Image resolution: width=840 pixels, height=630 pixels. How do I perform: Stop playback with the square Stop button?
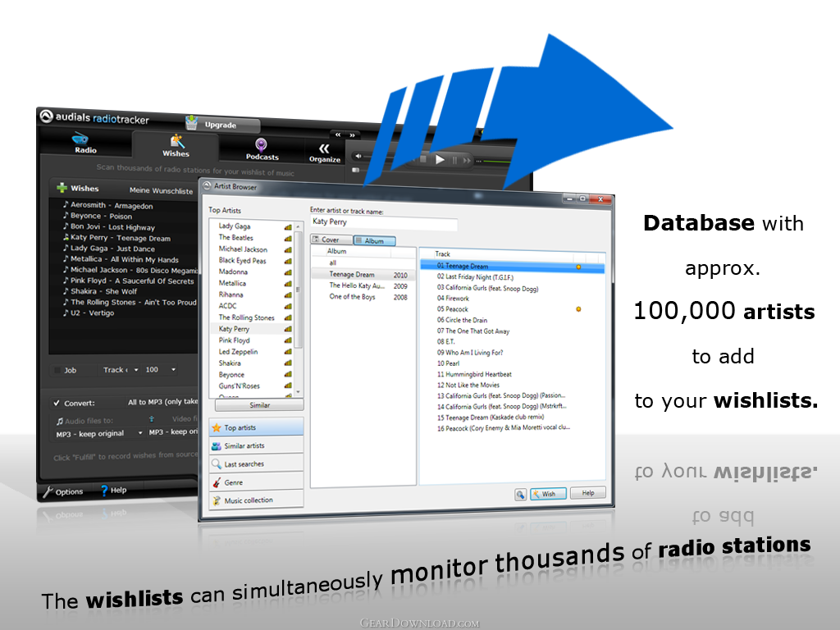423,159
